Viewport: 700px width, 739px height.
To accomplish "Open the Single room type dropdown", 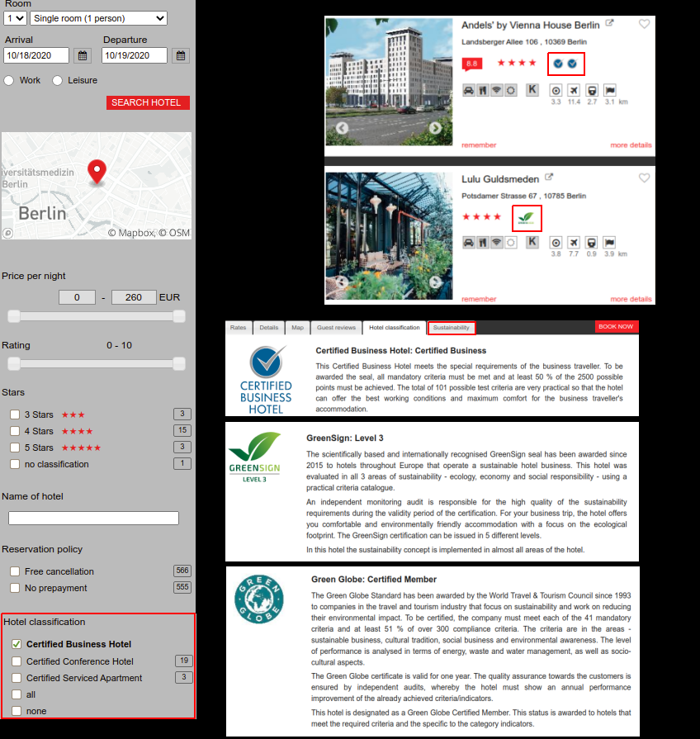I will pyautogui.click(x=98, y=18).
